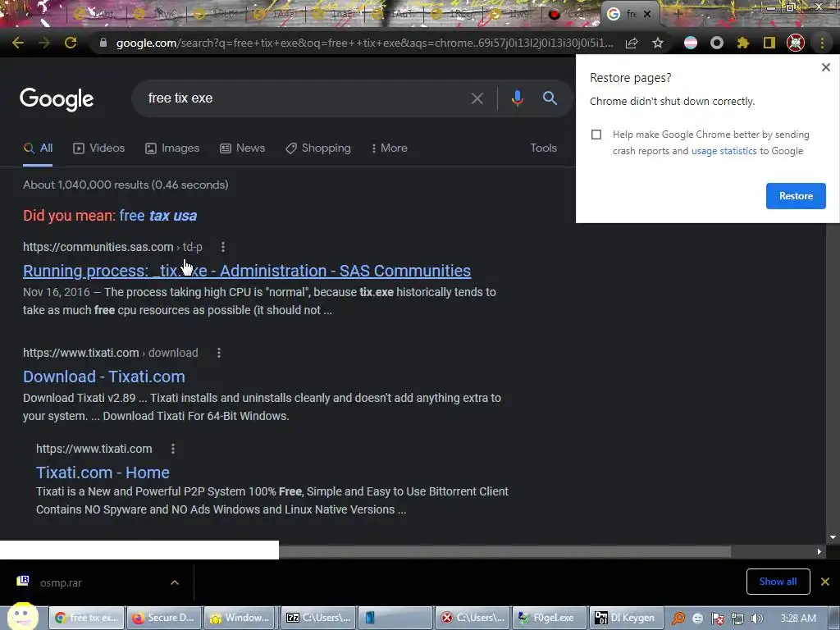
Task: Switch to 7-Zip C:\Users taskbar button
Action: (317, 619)
